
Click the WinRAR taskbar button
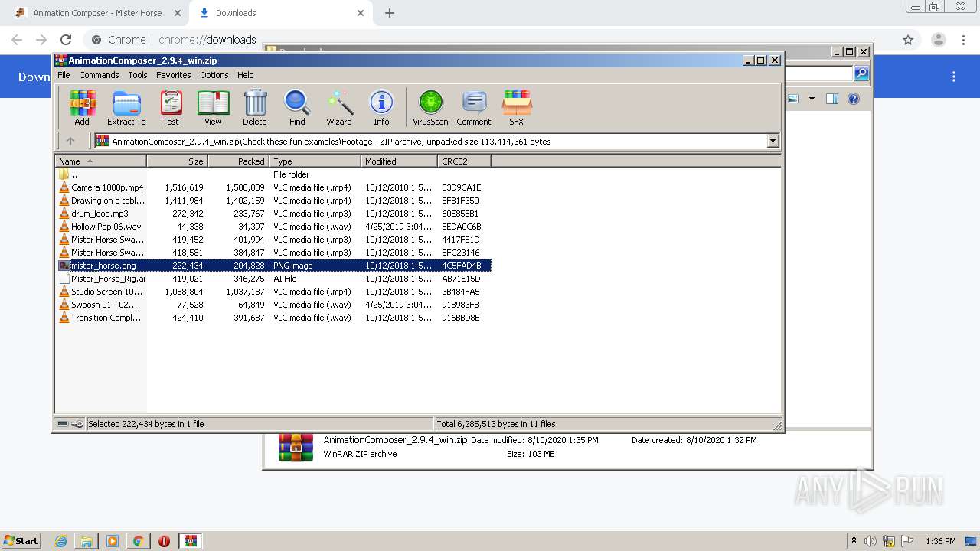coord(191,541)
